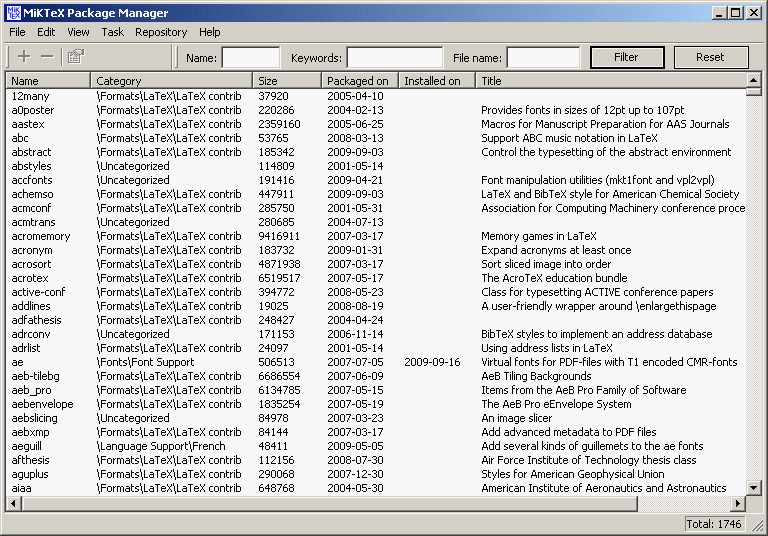Open the View menu
Screen dimensions: 768x536
pyautogui.click(x=78, y=32)
